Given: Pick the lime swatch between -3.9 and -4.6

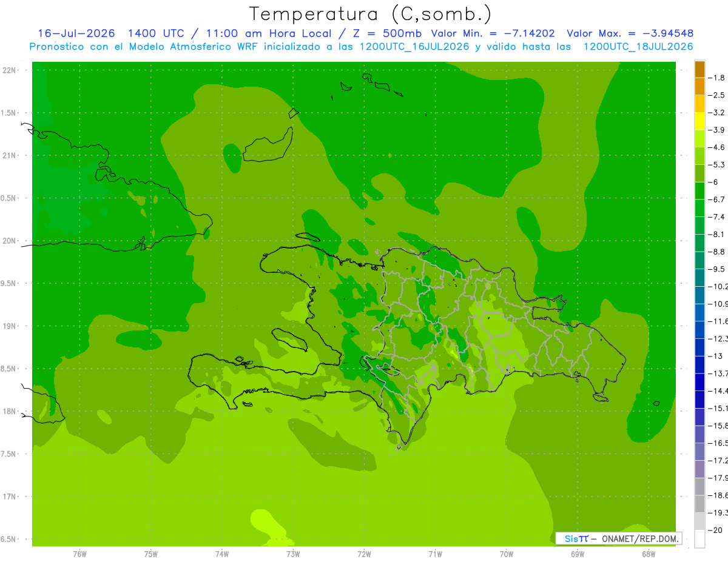Looking at the screenshot, I should (699, 139).
